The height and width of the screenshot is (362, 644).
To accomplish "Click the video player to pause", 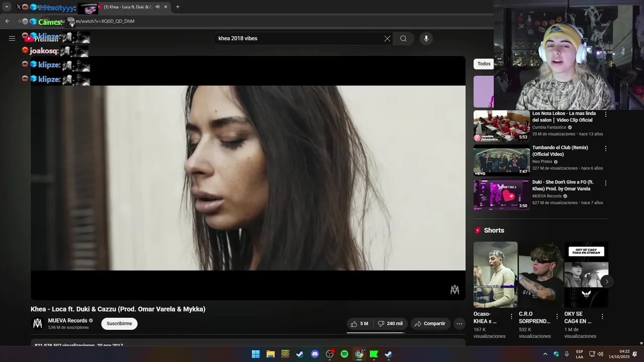I will pos(248,178).
